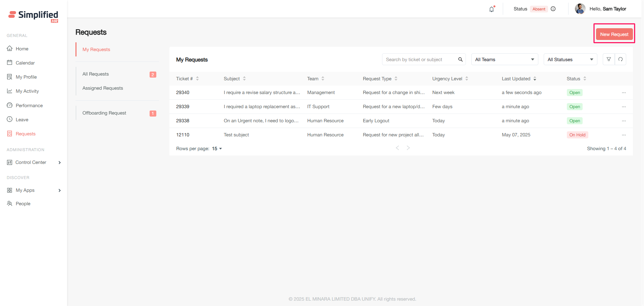Open the All Teams dropdown

tap(504, 59)
